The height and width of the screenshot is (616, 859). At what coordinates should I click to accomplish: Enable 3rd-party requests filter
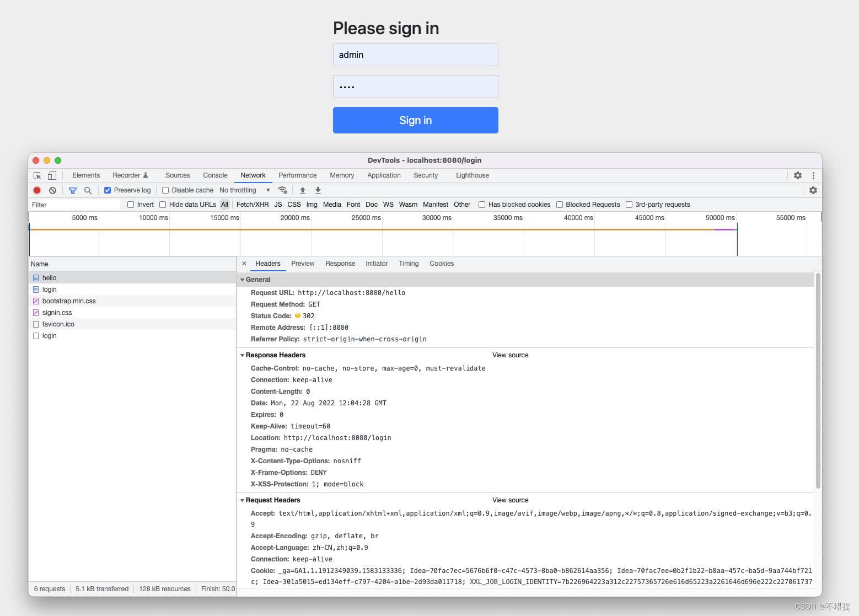coord(629,205)
